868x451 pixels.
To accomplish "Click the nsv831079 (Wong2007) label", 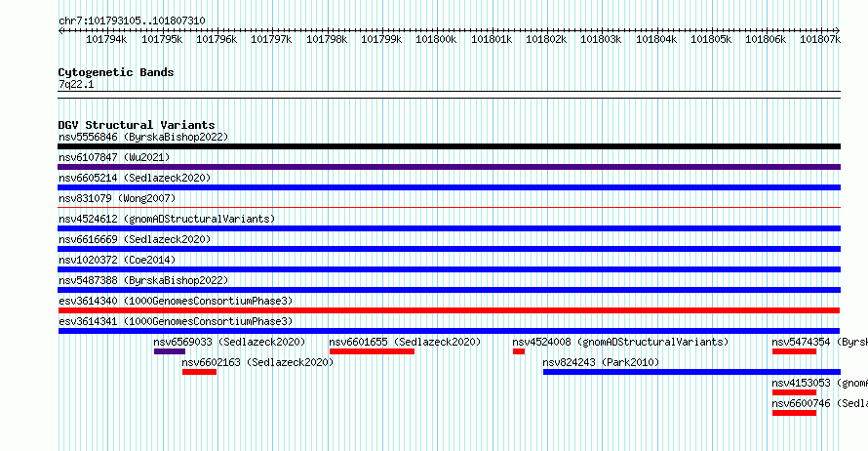I will click(117, 198).
